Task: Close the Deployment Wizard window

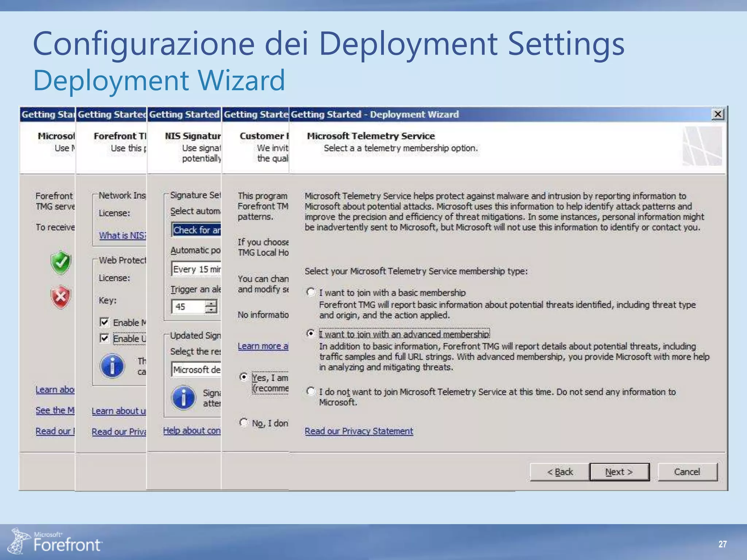Action: tap(718, 114)
